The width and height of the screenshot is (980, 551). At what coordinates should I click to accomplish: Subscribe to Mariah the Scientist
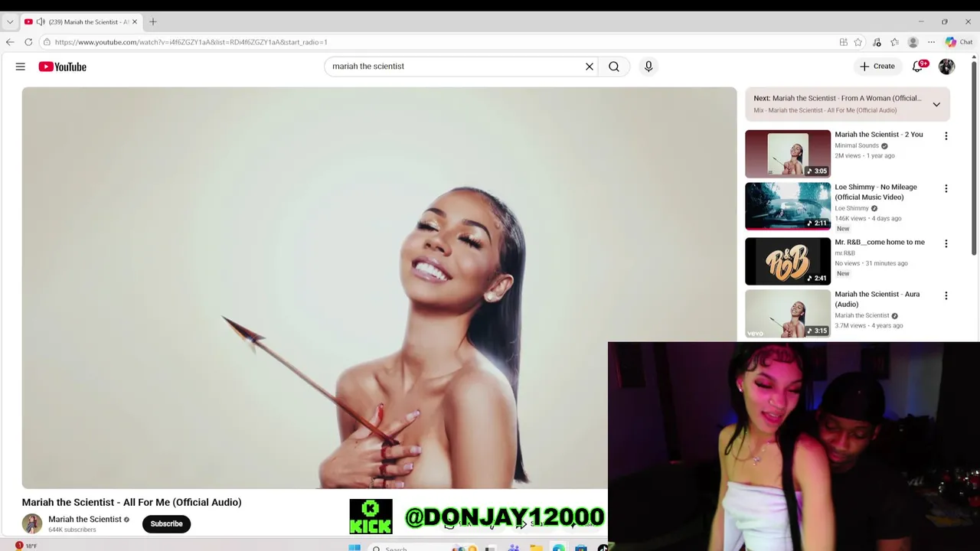coord(166,524)
